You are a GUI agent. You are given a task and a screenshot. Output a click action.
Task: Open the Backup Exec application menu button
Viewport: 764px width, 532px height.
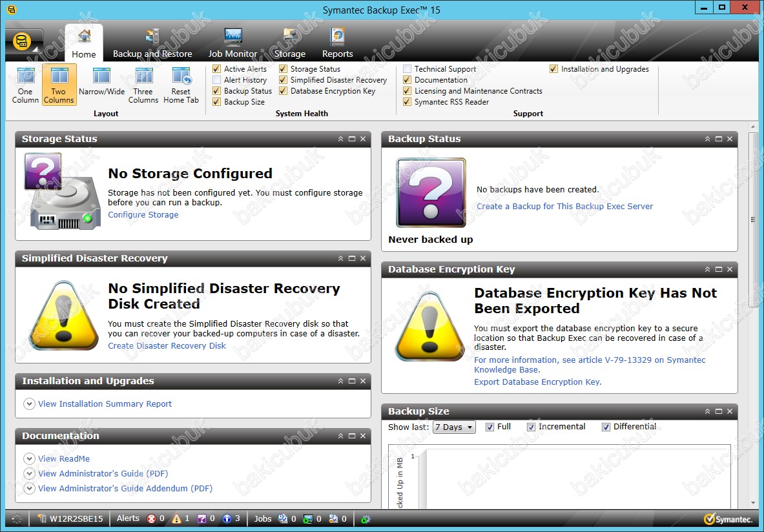pyautogui.click(x=23, y=42)
